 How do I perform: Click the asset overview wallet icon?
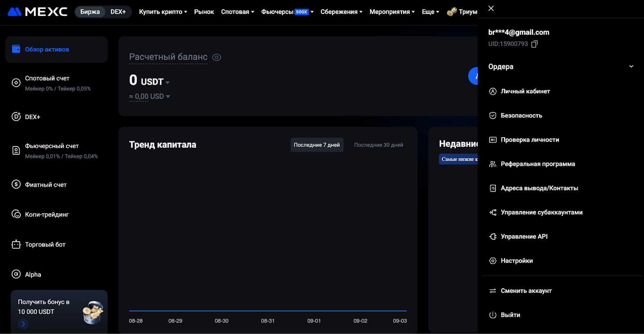tap(16, 49)
